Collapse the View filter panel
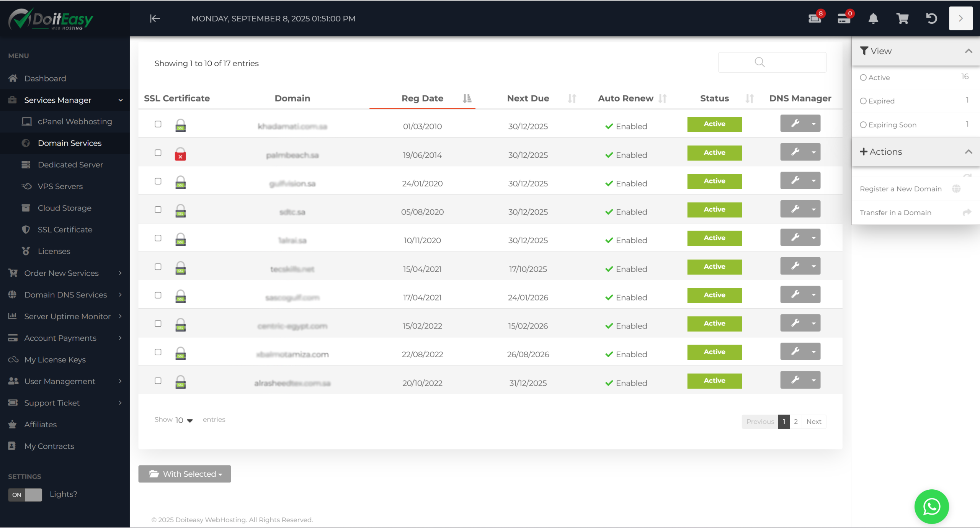The height and width of the screenshot is (528, 980). pyautogui.click(x=969, y=51)
